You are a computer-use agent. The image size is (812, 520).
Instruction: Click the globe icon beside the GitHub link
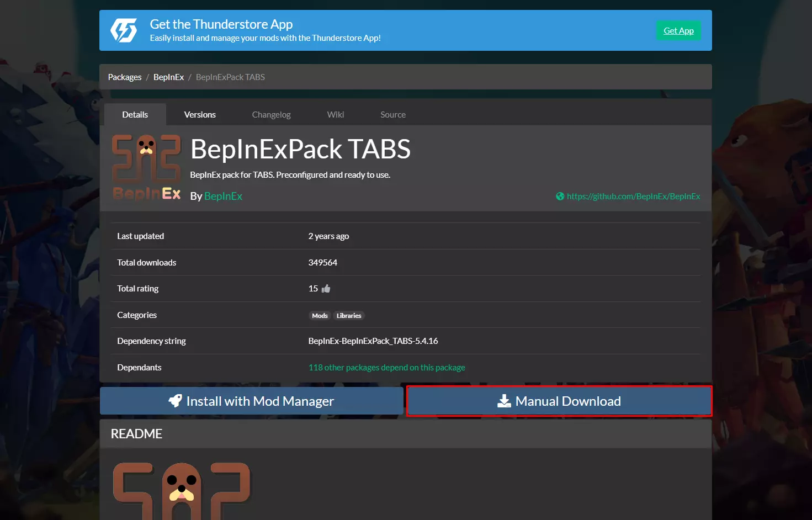[560, 197]
